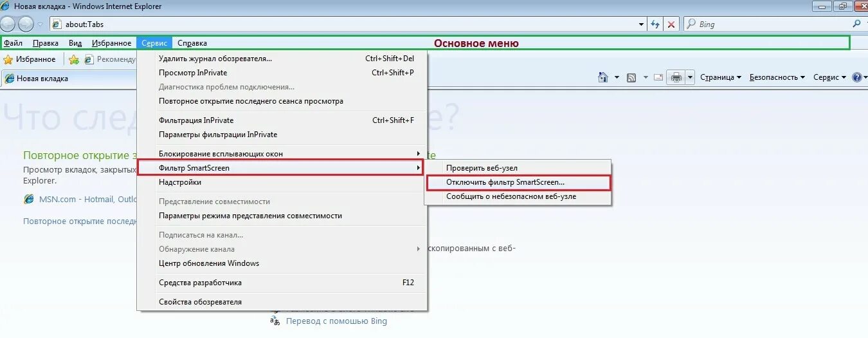The width and height of the screenshot is (868, 338).
Task: Click the IE icon beside MSN.com link
Action: click(x=29, y=199)
